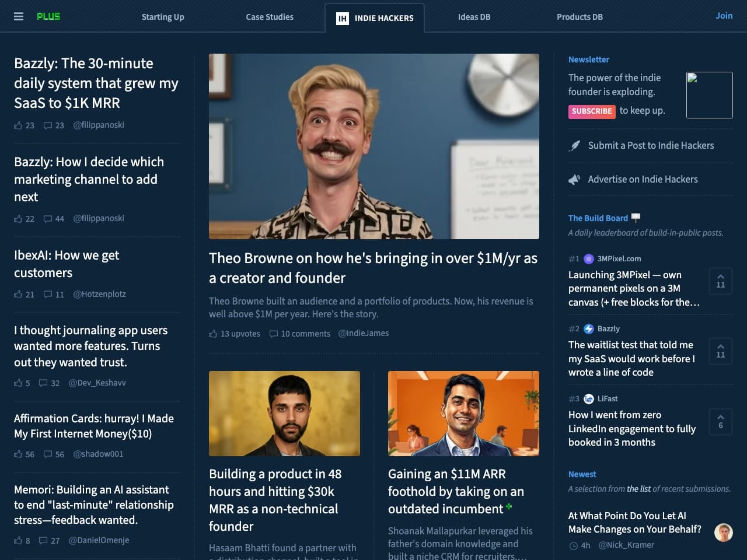The height and width of the screenshot is (560, 747).
Task: Click the LiFast logo icon
Action: [589, 399]
